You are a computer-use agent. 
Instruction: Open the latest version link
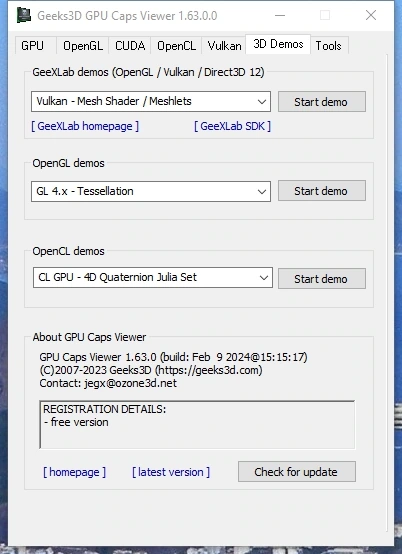[x=171, y=472]
